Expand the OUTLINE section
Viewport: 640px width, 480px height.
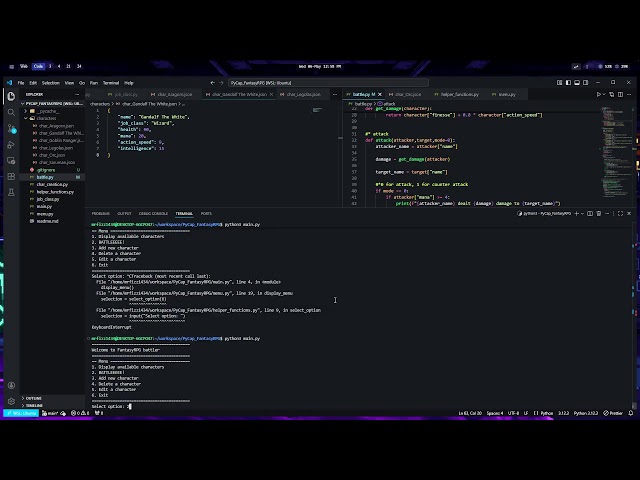pyautogui.click(x=33, y=398)
